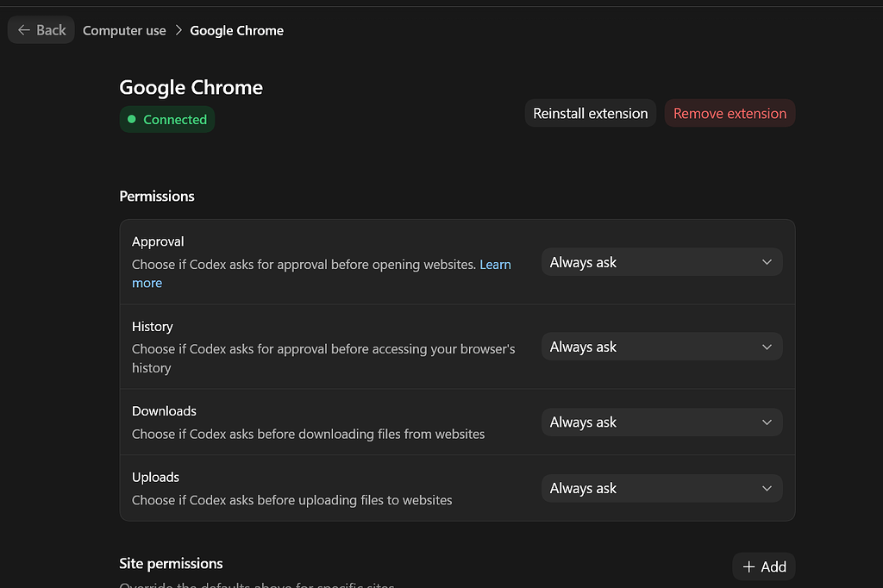Open the Approval Always ask dropdown
883x588 pixels.
pos(661,262)
